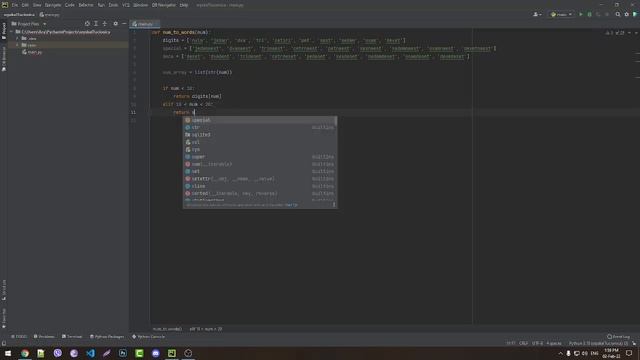Click the Next Tip link in completion popup
The width and height of the screenshot is (640, 360).
291,205
